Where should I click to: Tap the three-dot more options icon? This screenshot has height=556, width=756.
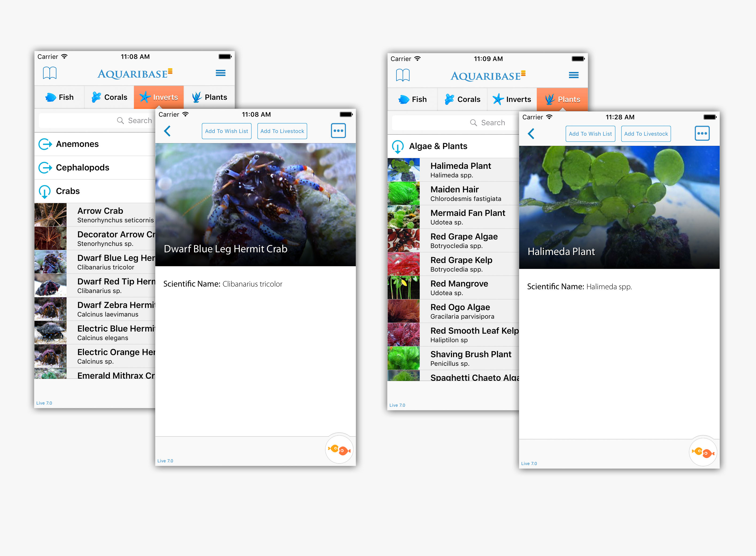tap(339, 131)
